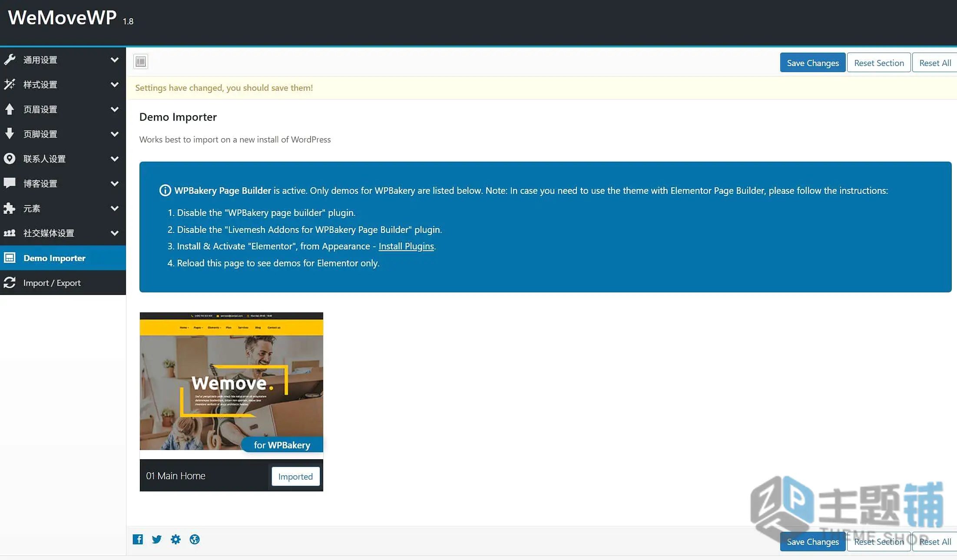Image resolution: width=957 pixels, height=560 pixels.
Task: Expand the 博客设置 chevron
Action: tap(115, 183)
